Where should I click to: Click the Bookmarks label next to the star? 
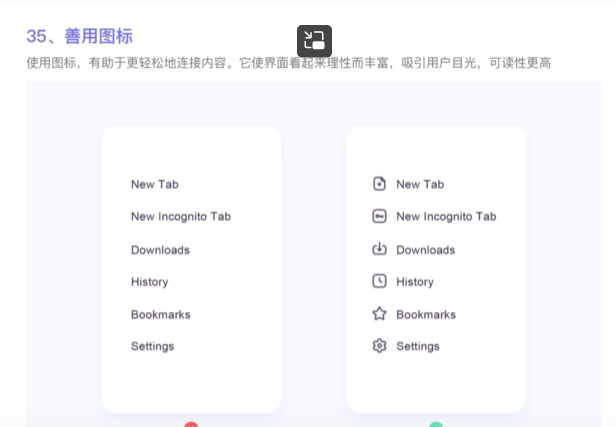pos(425,315)
